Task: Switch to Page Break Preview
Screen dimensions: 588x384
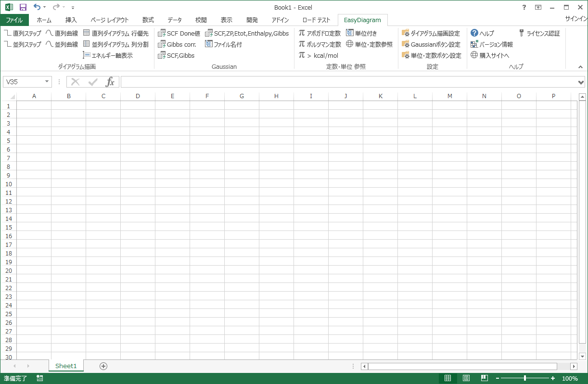Action: point(485,379)
